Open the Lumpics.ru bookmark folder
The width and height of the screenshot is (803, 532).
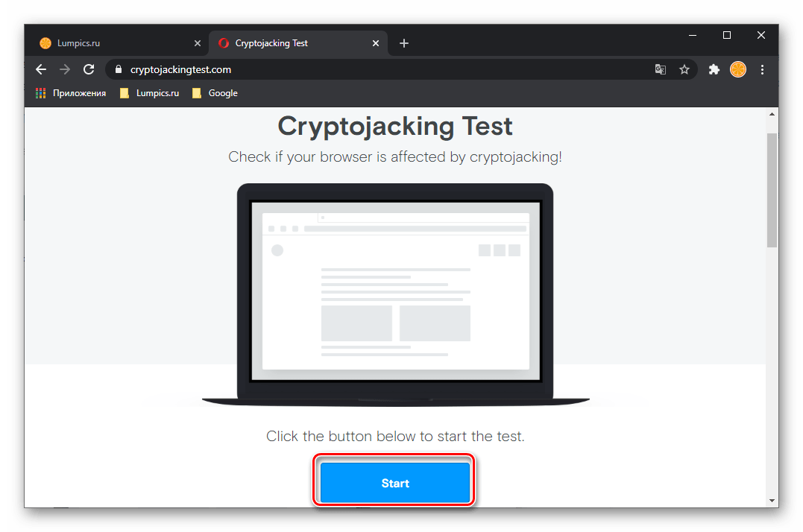150,93
